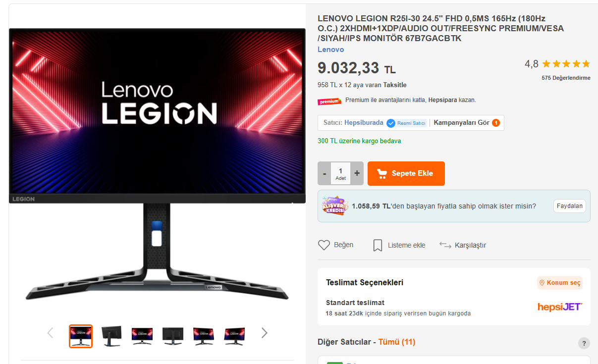Click the premium badge icon
598x364 pixels.
tap(329, 101)
